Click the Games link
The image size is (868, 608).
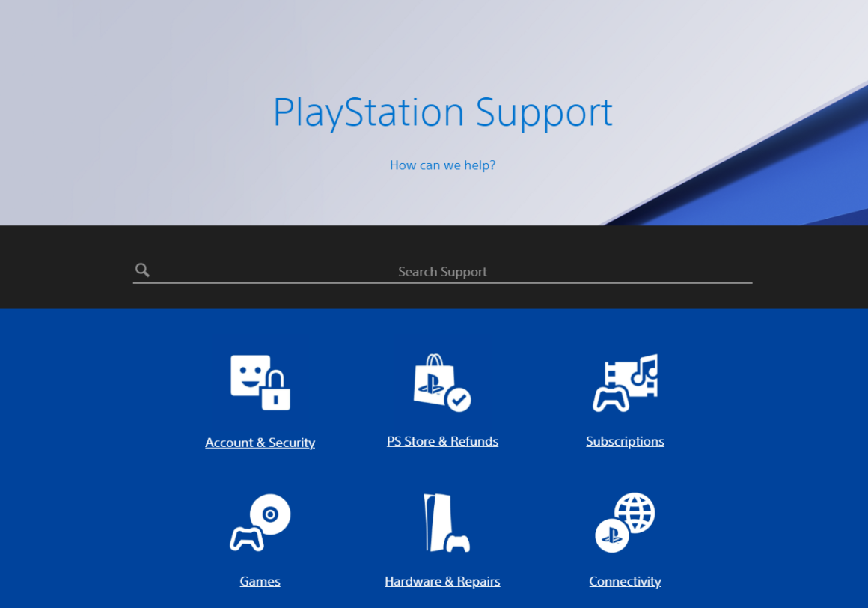pyautogui.click(x=260, y=581)
